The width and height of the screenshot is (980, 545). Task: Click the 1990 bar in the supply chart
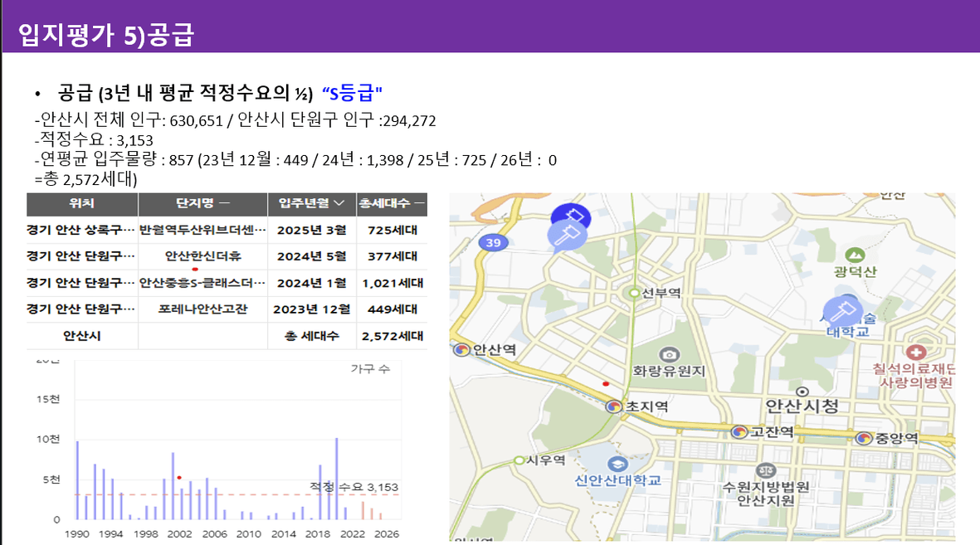tap(77, 480)
